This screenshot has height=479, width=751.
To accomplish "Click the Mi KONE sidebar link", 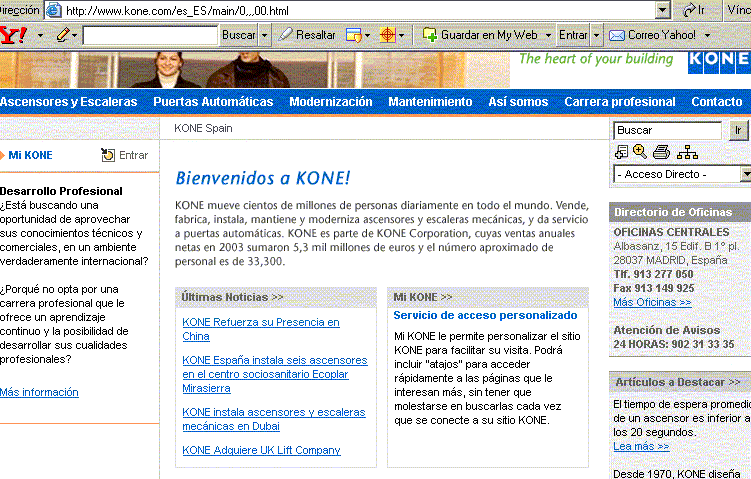I will coord(30,155).
